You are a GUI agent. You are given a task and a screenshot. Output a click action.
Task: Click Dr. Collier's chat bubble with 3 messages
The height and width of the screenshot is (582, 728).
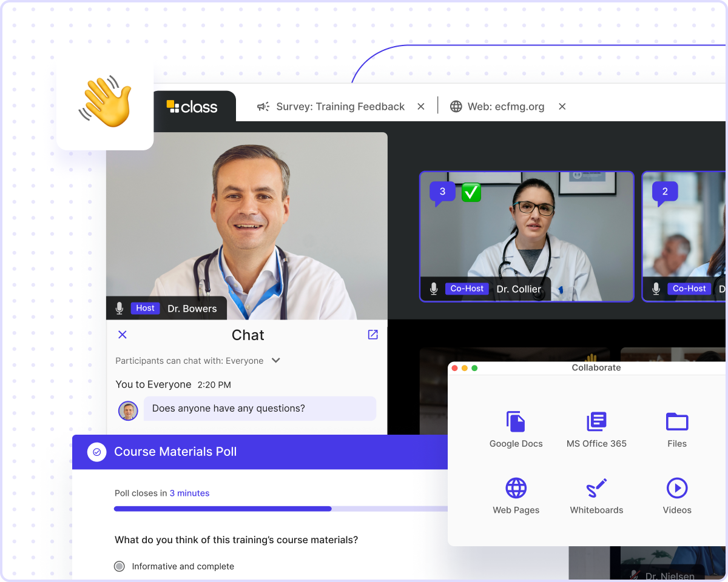(x=442, y=192)
